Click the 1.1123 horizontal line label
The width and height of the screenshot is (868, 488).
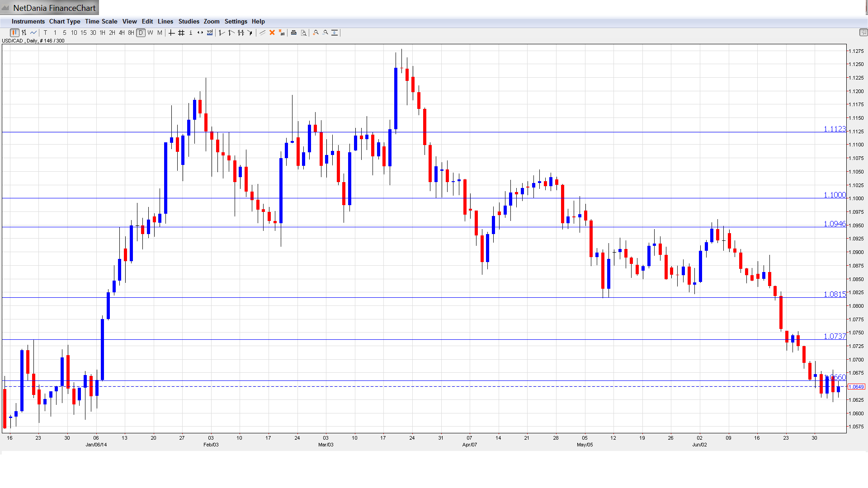click(834, 129)
